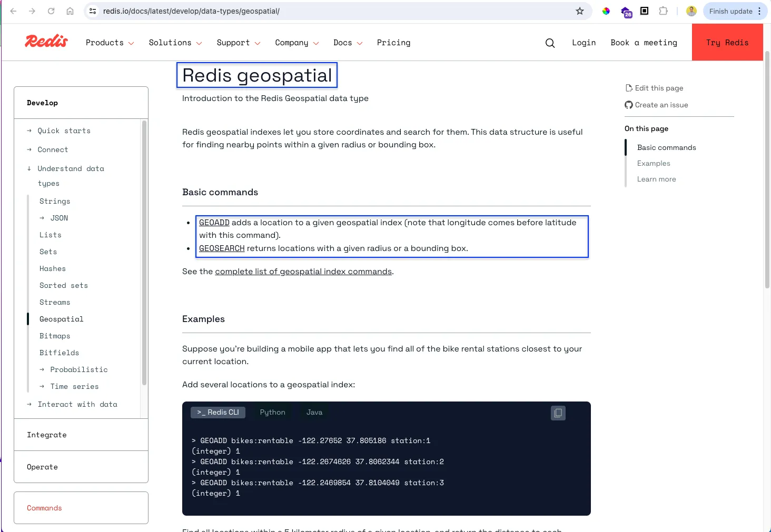Open the extensions puzzle piece menu
771x532 pixels.
(x=663, y=11)
